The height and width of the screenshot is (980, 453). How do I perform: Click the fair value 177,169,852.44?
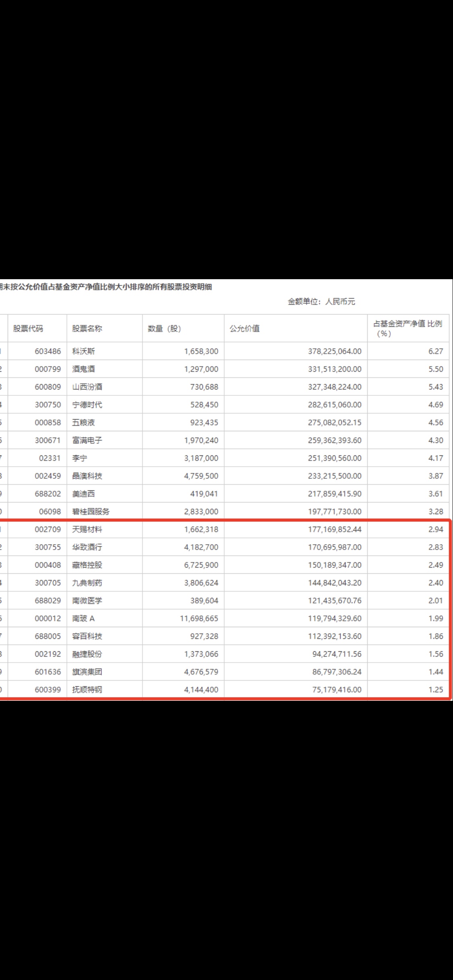tap(335, 529)
